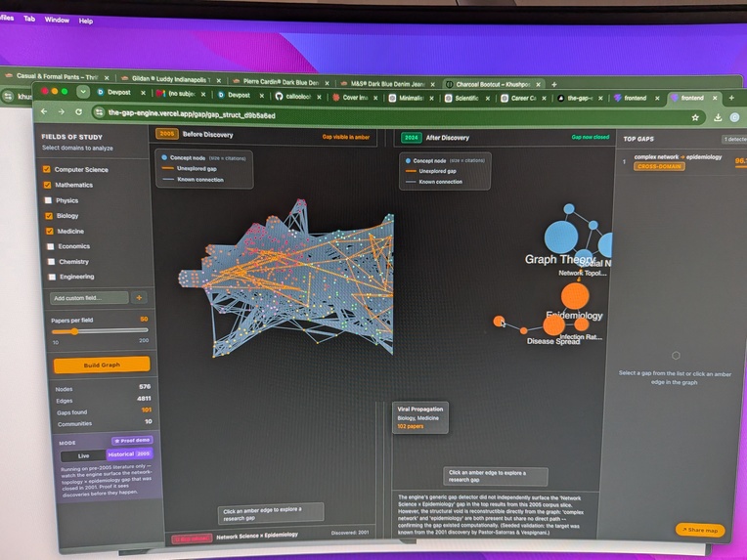Click the 2005 year badge
The height and width of the screenshot is (560, 747).
click(167, 134)
